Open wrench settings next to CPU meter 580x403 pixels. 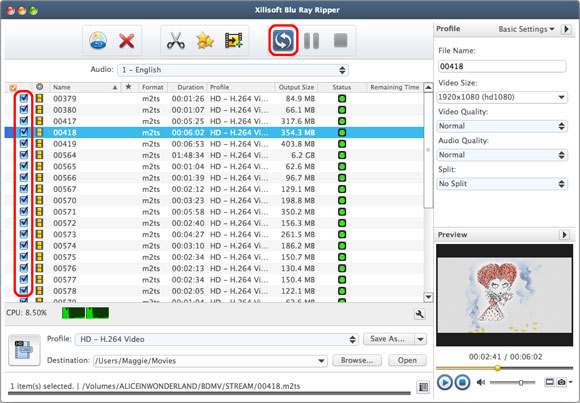[419, 314]
